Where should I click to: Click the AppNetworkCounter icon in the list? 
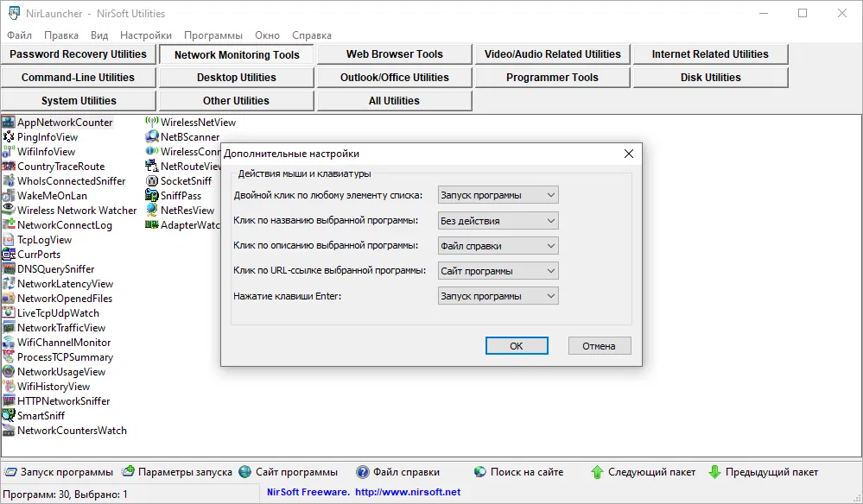coord(9,122)
